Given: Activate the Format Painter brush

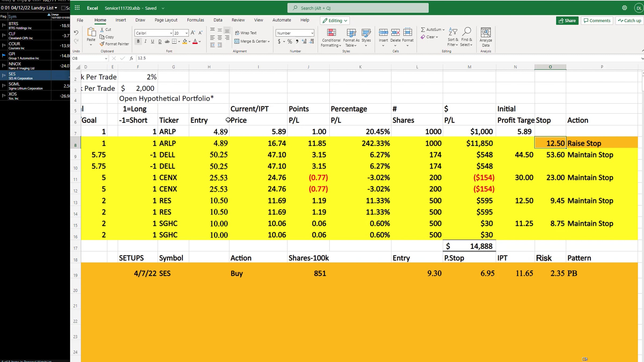Looking at the screenshot, I should 102,44.
